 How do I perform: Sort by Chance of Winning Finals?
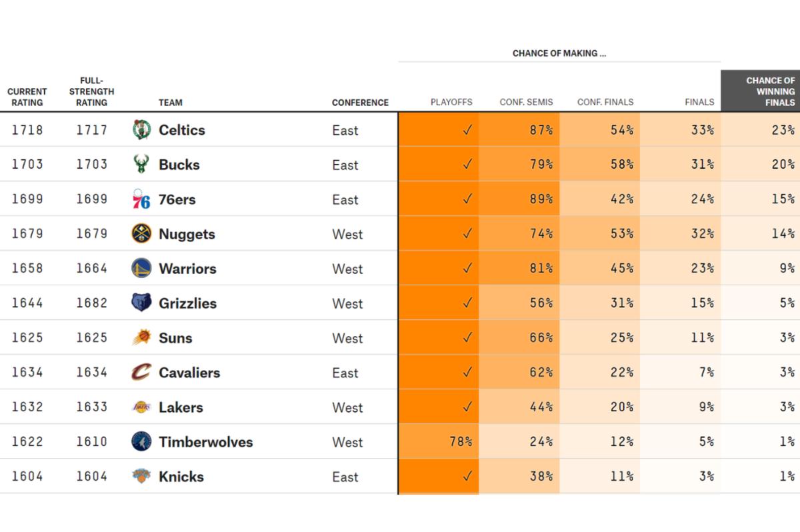point(771,91)
